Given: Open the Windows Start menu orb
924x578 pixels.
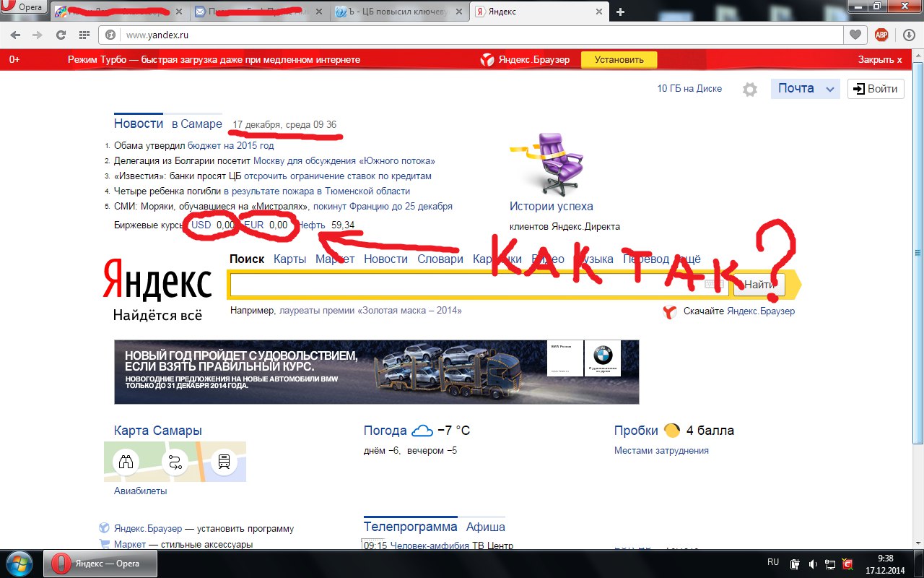Looking at the screenshot, I should [19, 563].
